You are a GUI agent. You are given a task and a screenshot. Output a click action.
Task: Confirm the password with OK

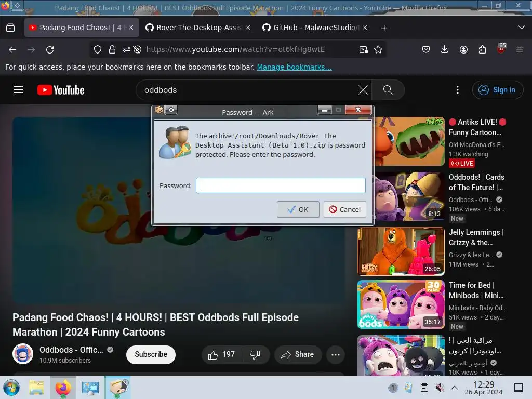point(298,209)
